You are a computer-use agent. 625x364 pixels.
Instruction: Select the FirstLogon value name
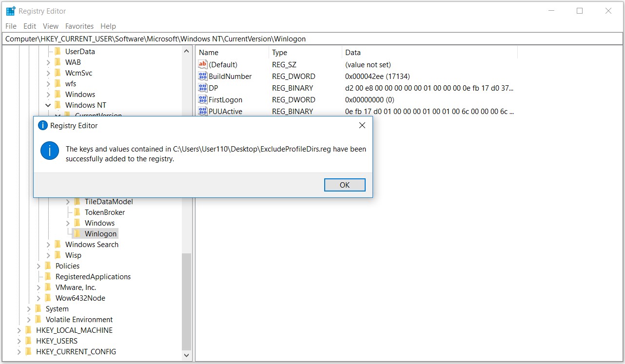pyautogui.click(x=225, y=99)
